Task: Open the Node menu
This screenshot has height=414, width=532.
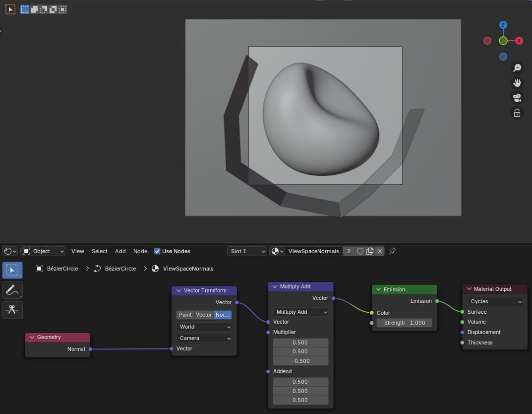Action: (140, 251)
